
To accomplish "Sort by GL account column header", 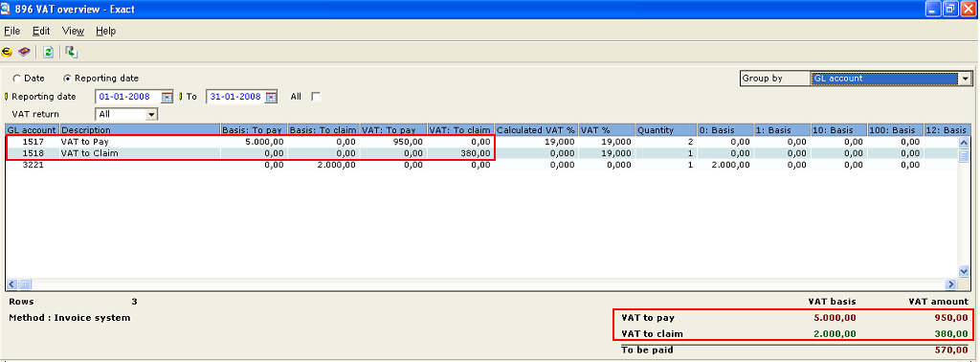I will point(32,130).
